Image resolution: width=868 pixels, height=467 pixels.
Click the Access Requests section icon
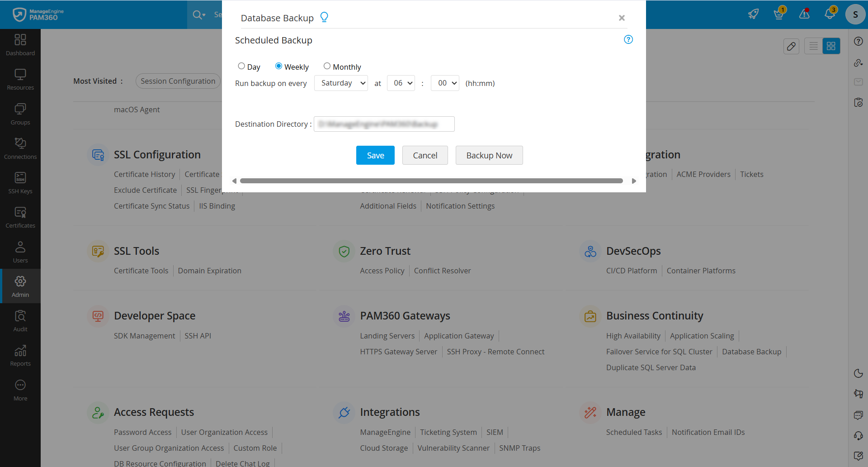[98, 413]
